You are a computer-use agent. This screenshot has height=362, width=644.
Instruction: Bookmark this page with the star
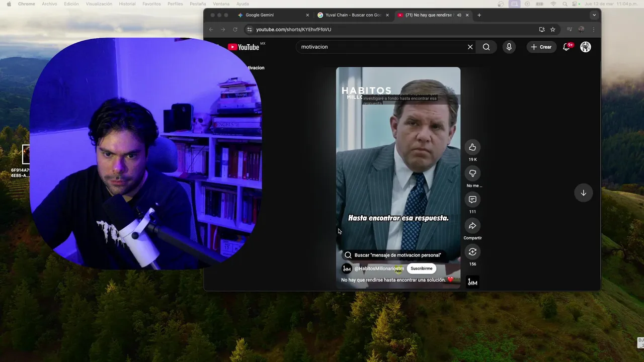click(553, 30)
